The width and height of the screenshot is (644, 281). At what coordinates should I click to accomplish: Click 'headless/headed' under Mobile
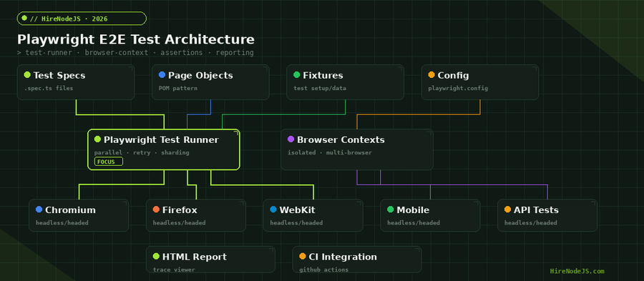[413, 223]
